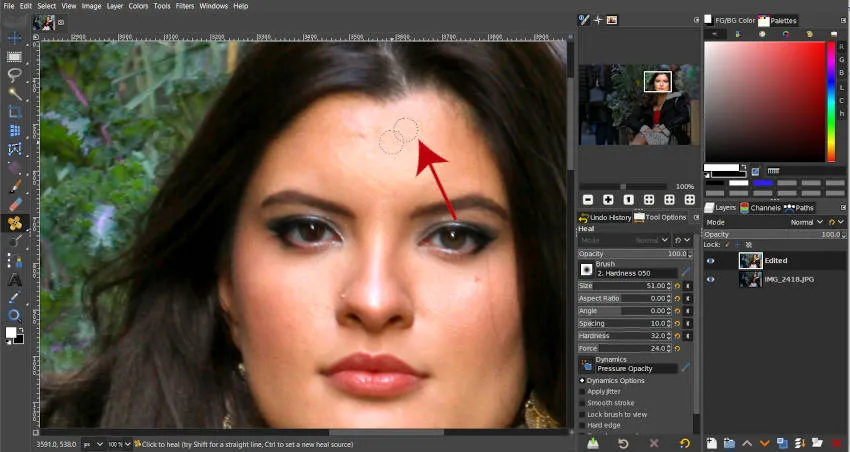Viewport: 850px width, 452px height.
Task: Select the Zoom magnifier tool
Action: [15, 315]
